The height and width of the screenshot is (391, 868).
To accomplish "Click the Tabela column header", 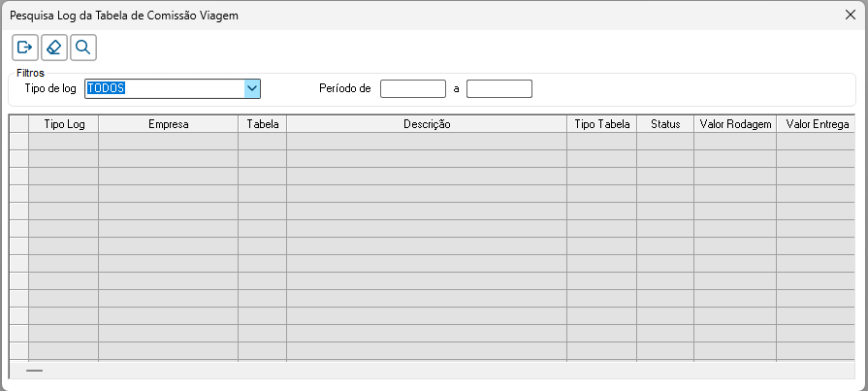I will point(263,124).
